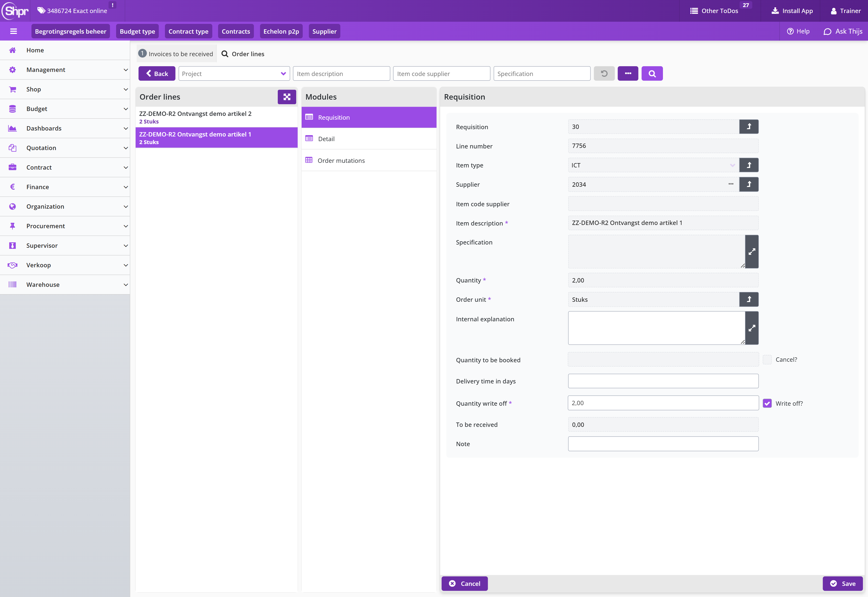Expand the Specification text area
The height and width of the screenshot is (597, 868).
[x=752, y=252]
